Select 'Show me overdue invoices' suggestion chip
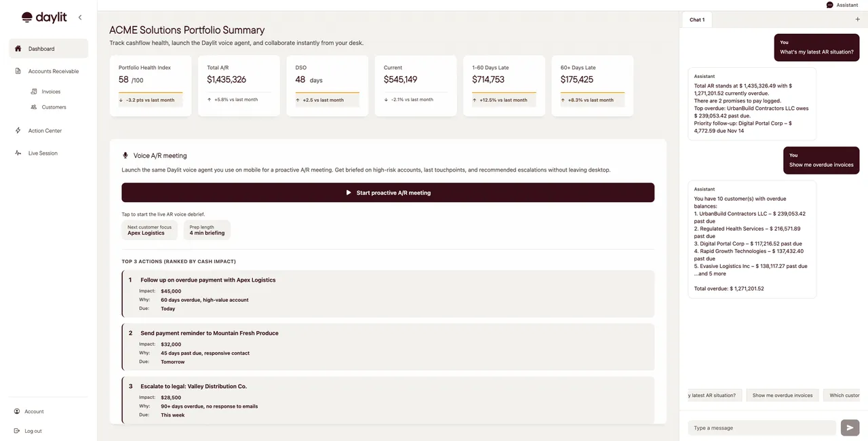The image size is (868, 441). pos(783,395)
